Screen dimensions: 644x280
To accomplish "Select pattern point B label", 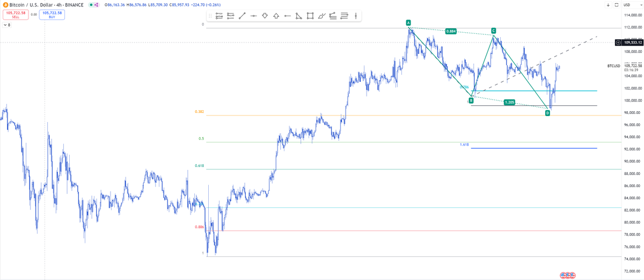I will (x=471, y=100).
